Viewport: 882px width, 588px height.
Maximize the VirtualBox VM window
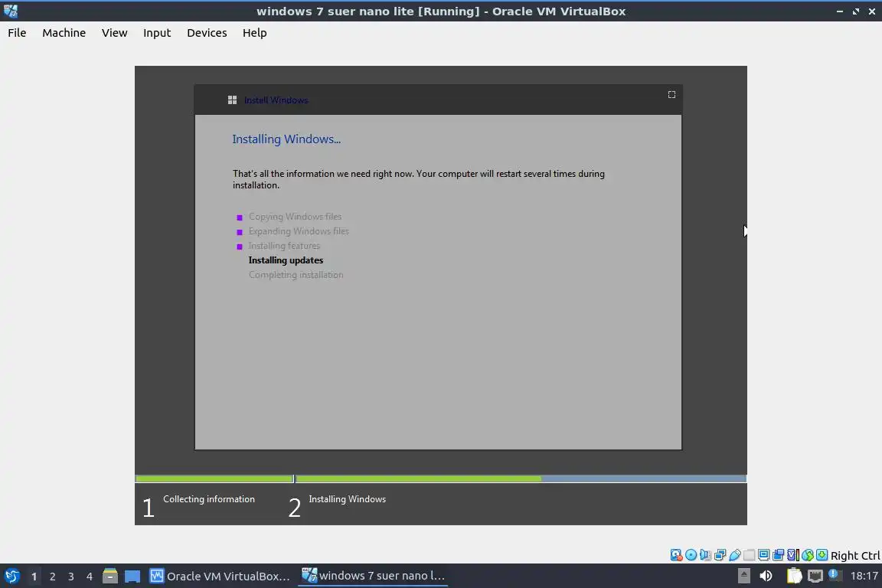tap(855, 11)
